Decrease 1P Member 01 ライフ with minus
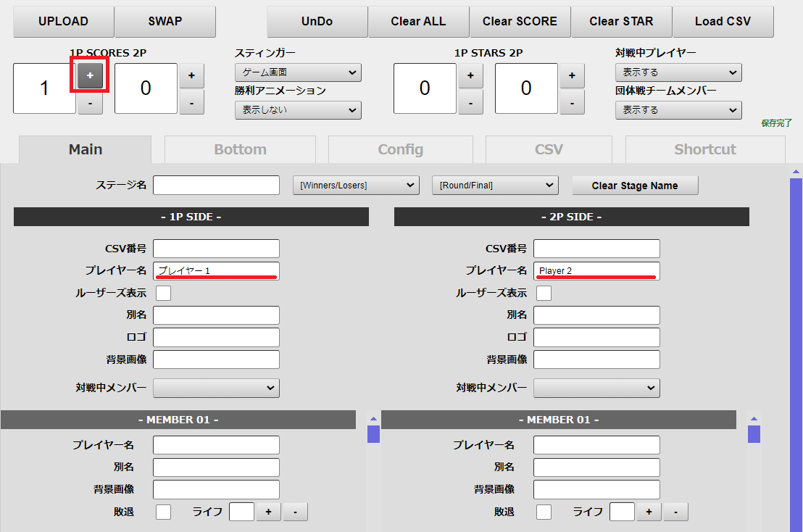803x532 pixels. pyautogui.click(x=295, y=512)
